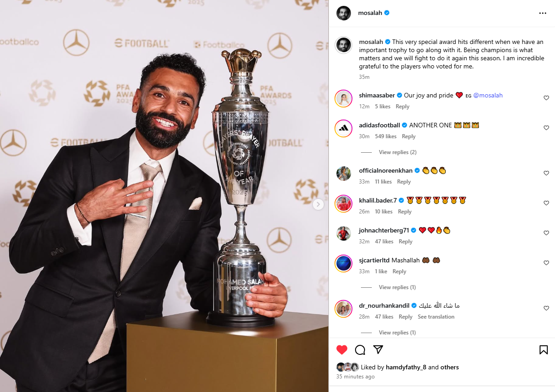Open the three-dot more options menu
Image resolution: width=555 pixels, height=392 pixels.
(x=543, y=13)
